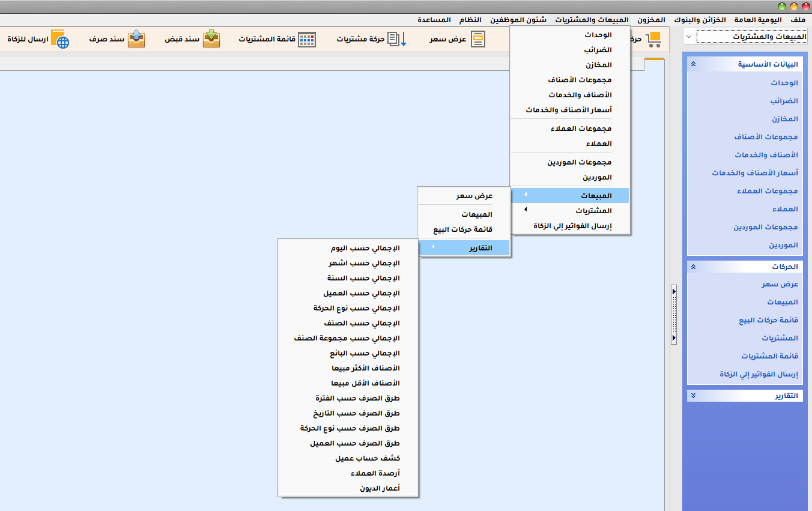Select الأصناف الأكثر مبيعا report item
The image size is (812, 511).
[365, 368]
